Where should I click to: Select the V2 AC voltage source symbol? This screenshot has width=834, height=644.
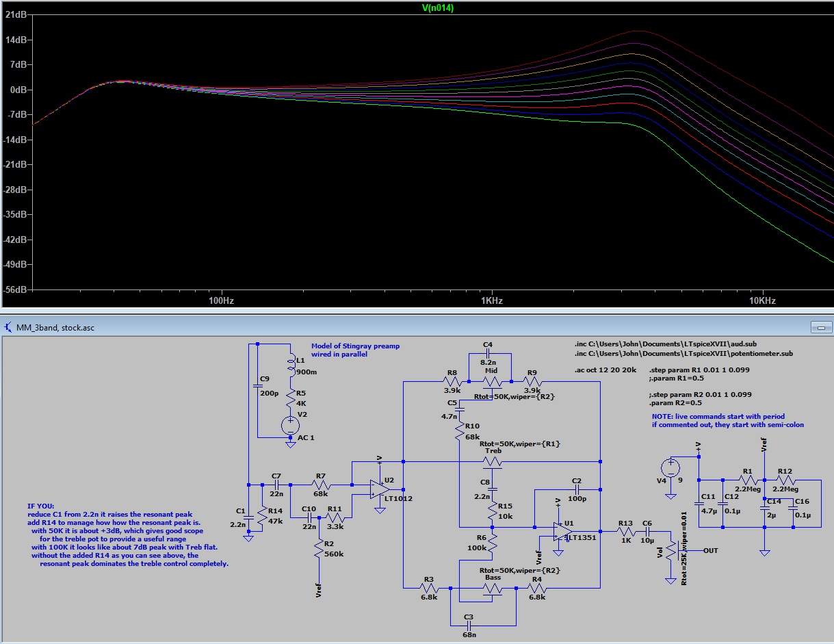point(291,426)
